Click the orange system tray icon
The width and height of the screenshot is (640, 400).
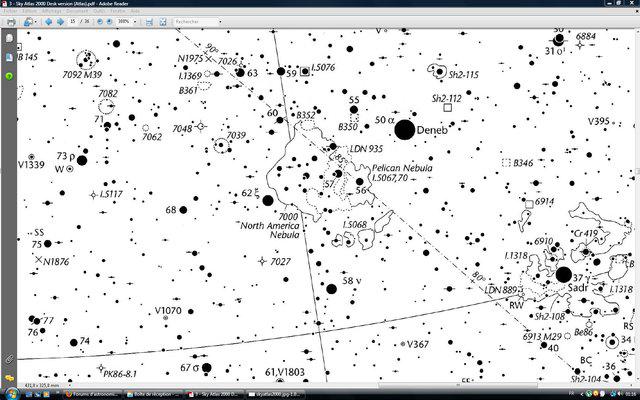(x=598, y=395)
